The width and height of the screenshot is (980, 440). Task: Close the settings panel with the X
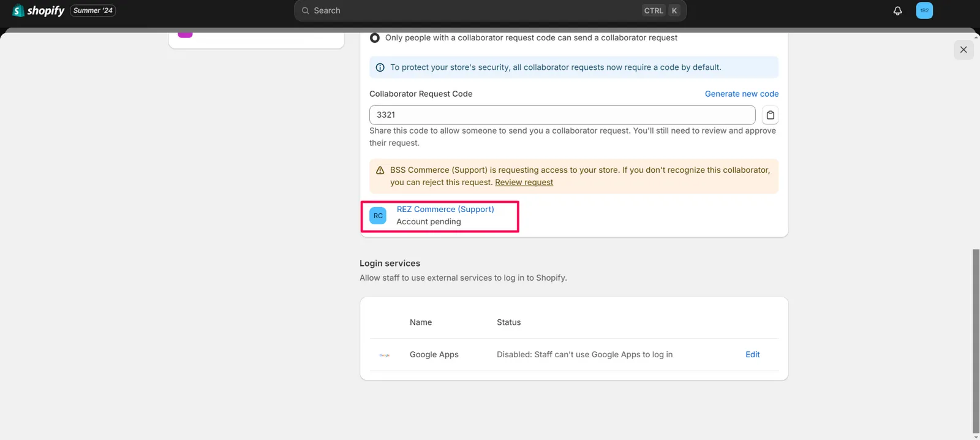click(963, 50)
